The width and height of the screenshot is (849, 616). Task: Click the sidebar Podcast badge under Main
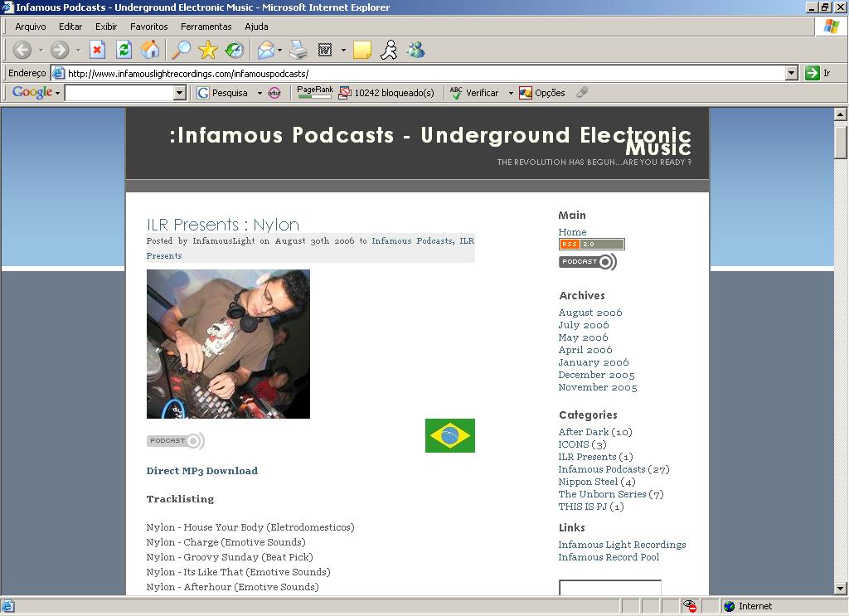pyautogui.click(x=588, y=262)
